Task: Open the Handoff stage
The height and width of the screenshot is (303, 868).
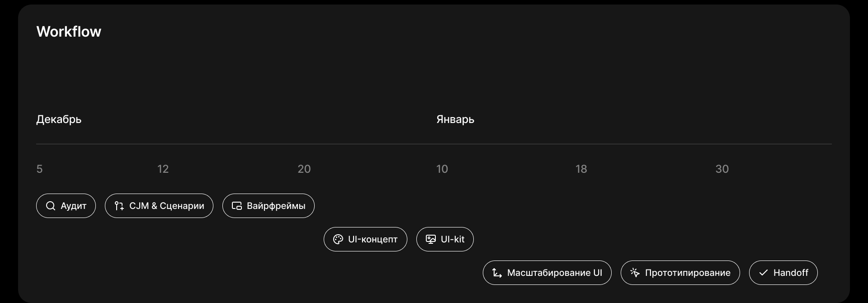Action: [x=783, y=273]
